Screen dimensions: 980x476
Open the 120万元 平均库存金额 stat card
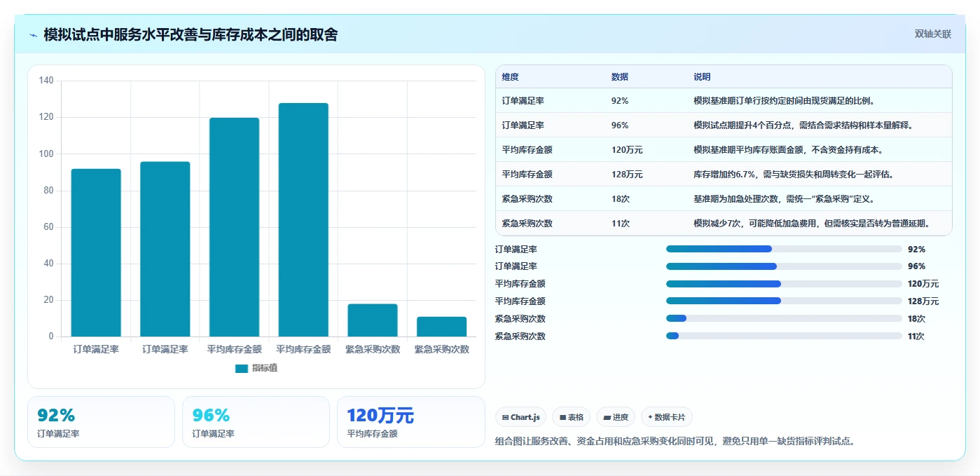click(411, 422)
